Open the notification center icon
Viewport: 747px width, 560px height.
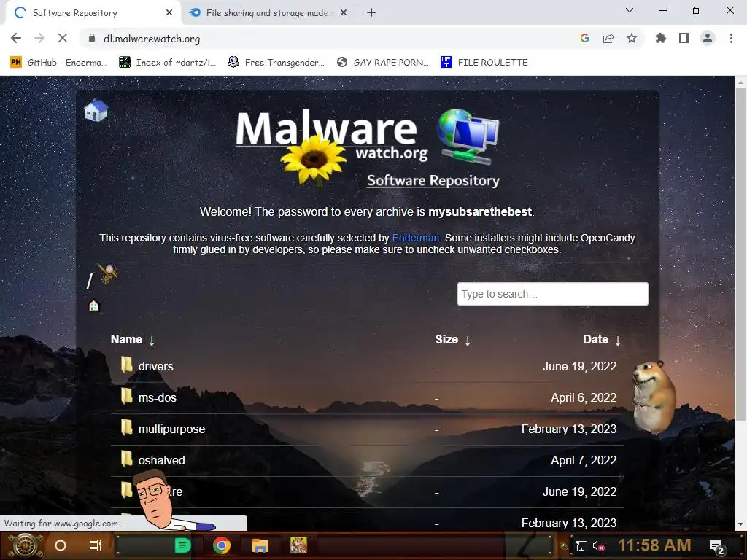716,547
